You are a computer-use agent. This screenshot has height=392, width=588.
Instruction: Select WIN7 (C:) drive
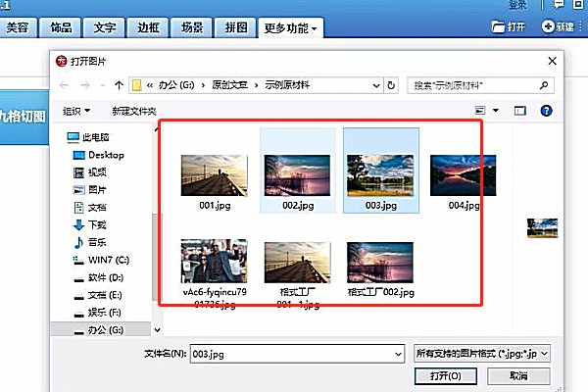point(101,260)
